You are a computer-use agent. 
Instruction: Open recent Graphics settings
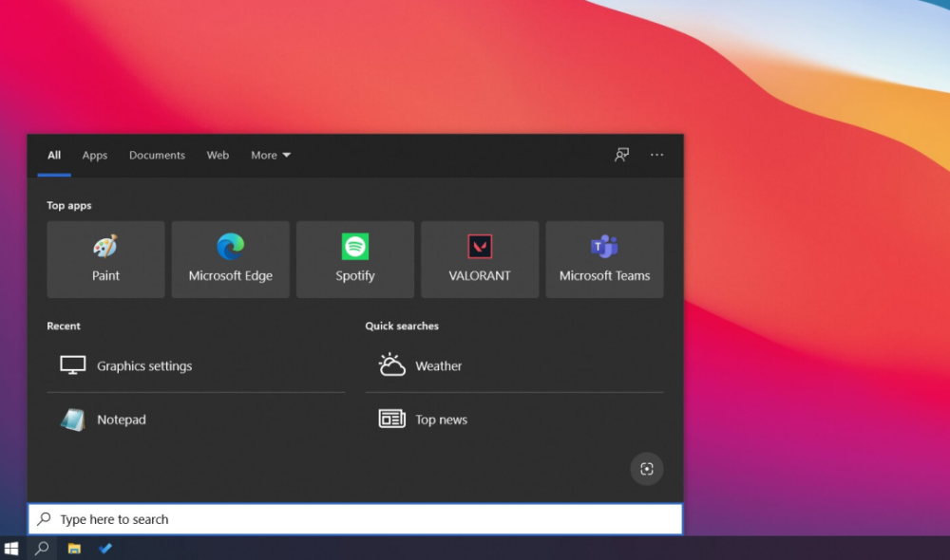(x=196, y=365)
